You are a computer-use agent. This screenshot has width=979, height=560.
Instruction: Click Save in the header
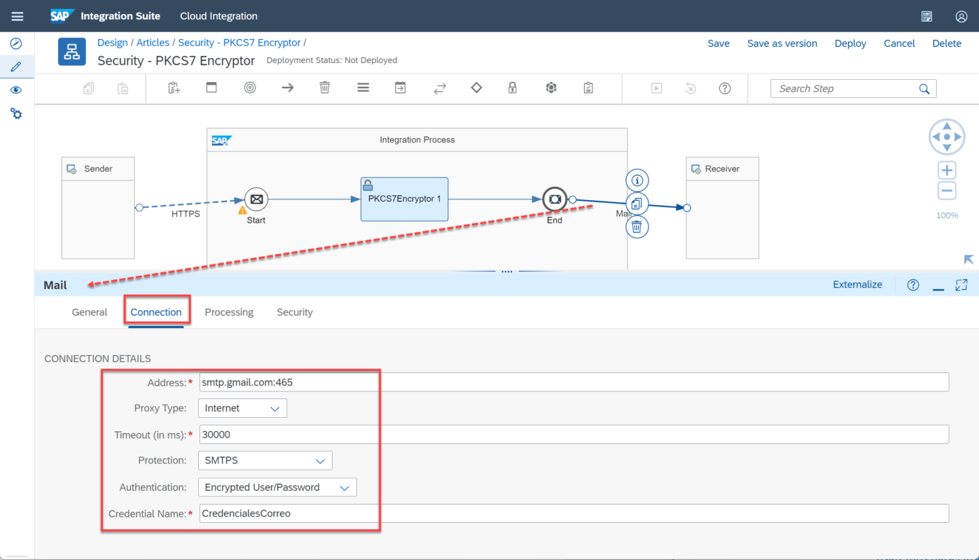(x=718, y=43)
